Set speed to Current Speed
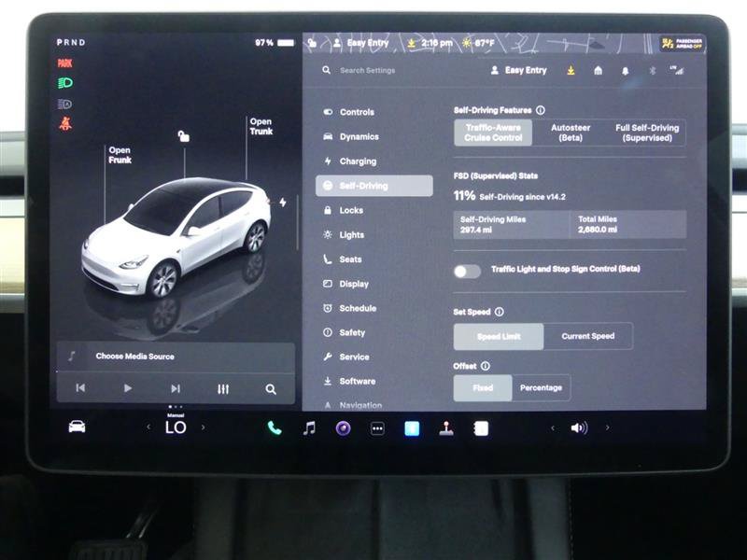The height and width of the screenshot is (560, 747). point(588,336)
